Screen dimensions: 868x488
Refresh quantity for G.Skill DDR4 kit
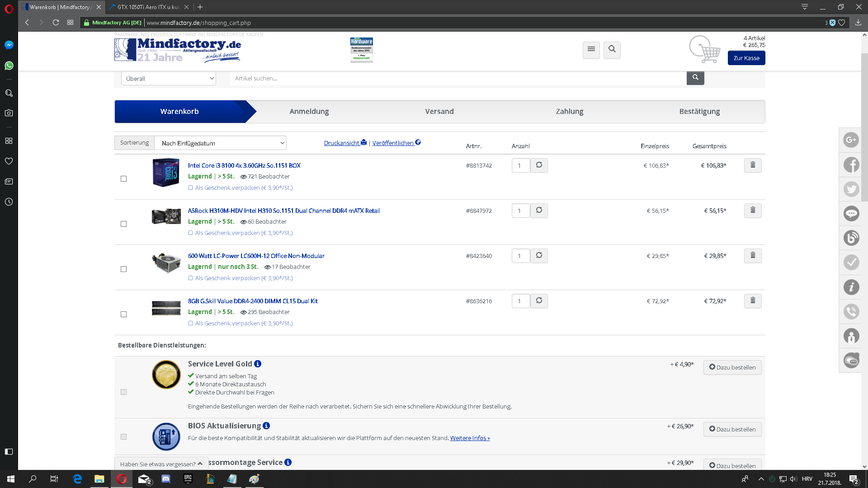coord(539,301)
